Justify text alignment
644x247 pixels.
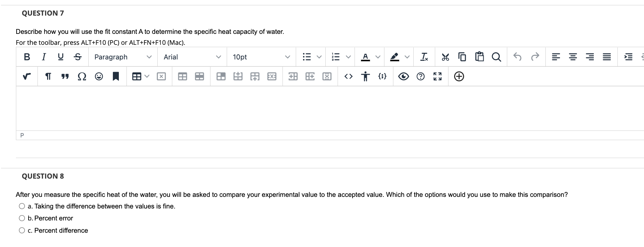point(606,57)
